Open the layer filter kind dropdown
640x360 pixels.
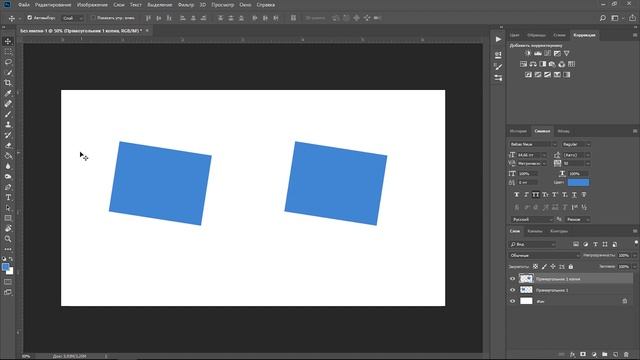(532, 244)
